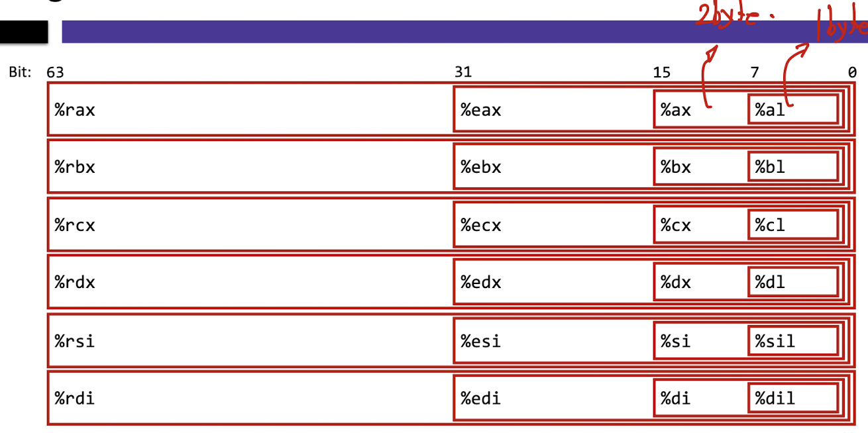Click the %rsi register label
This screenshot has width=868, height=433.
pyautogui.click(x=74, y=342)
